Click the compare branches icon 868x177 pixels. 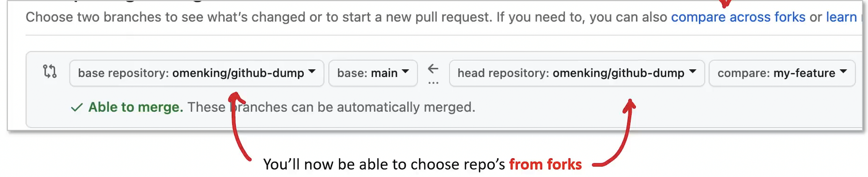coord(50,72)
